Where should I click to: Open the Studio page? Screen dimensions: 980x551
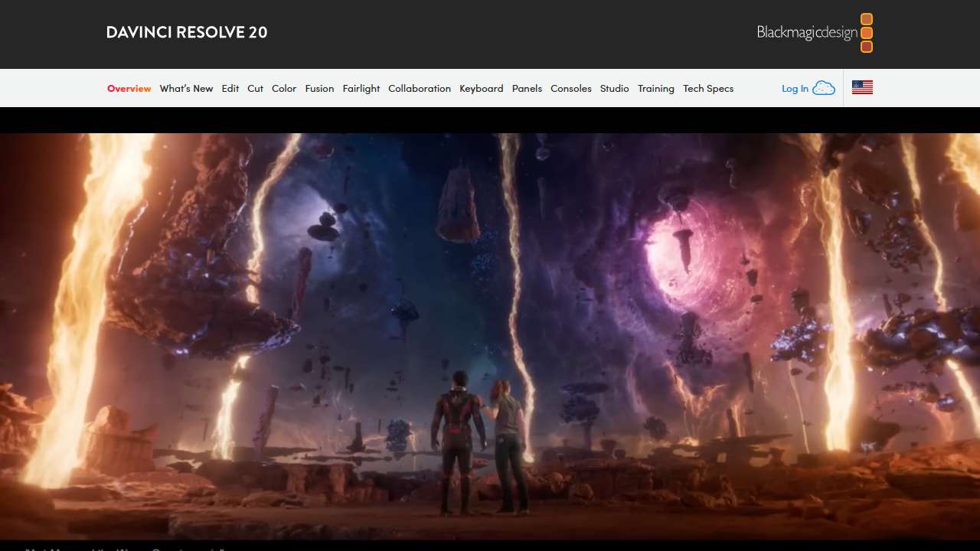coord(615,89)
